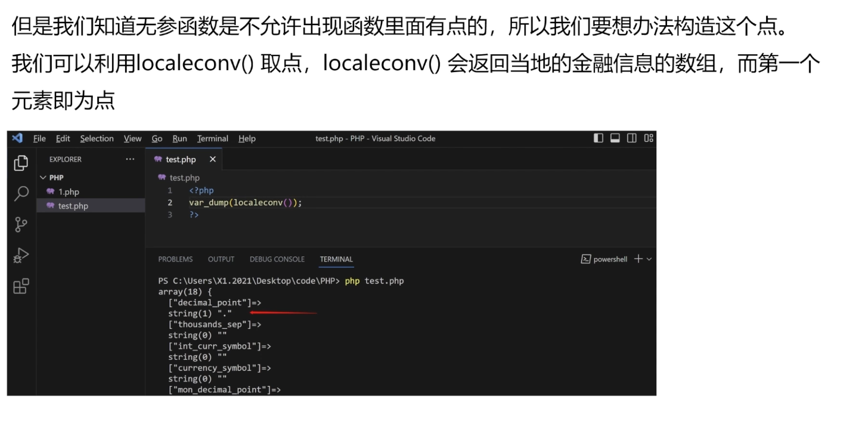This screenshot has width=868, height=428.
Task: Open the Help menu
Action: pos(247,138)
